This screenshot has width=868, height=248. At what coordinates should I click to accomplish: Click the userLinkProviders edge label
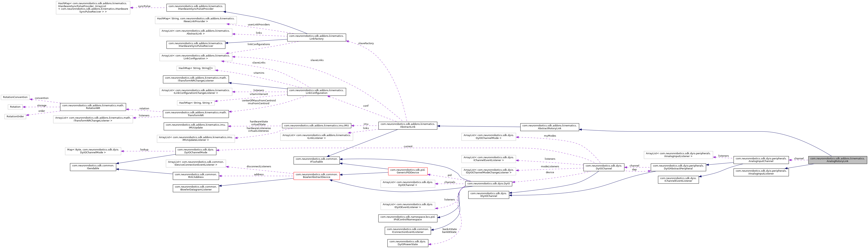pyautogui.click(x=258, y=25)
